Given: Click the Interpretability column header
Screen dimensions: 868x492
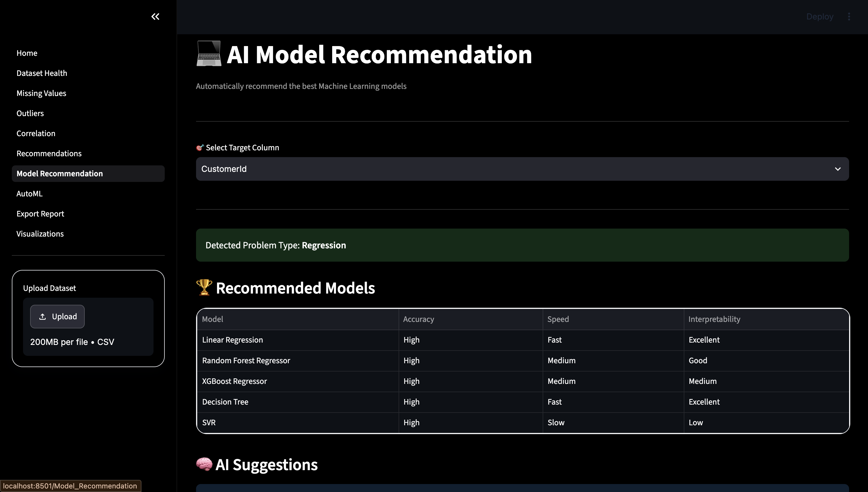Looking at the screenshot, I should click(x=766, y=319).
